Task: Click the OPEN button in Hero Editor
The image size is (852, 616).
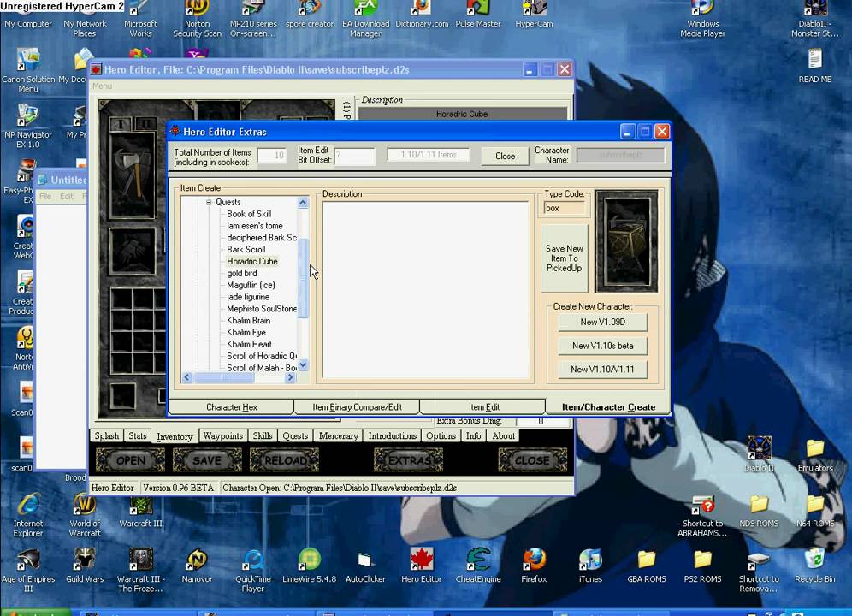Action: pyautogui.click(x=130, y=460)
